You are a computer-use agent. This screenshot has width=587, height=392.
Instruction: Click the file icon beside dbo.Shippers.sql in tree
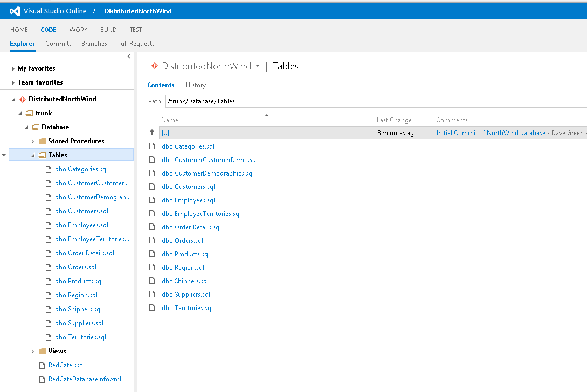tap(49, 309)
